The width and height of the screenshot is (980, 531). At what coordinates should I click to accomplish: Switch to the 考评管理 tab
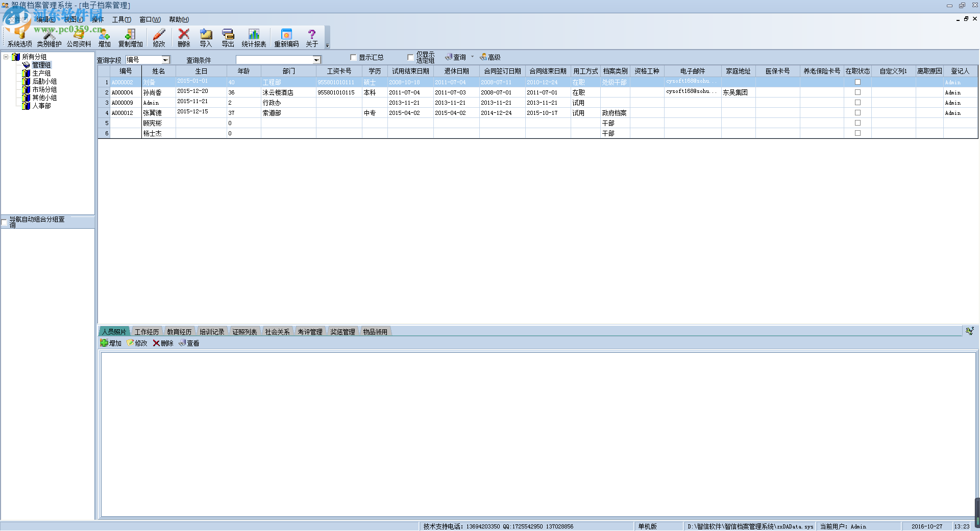[x=310, y=332]
